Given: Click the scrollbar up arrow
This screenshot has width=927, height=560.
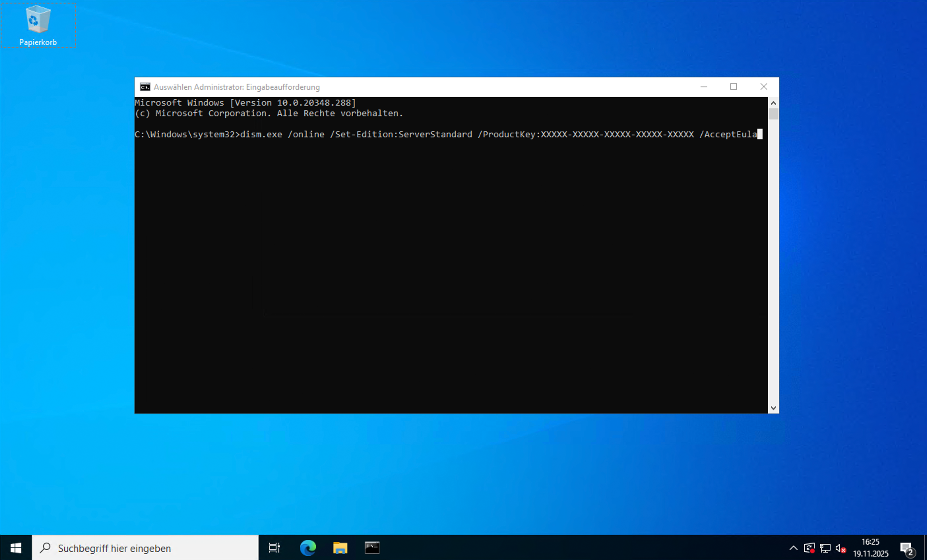Looking at the screenshot, I should pyautogui.click(x=773, y=103).
